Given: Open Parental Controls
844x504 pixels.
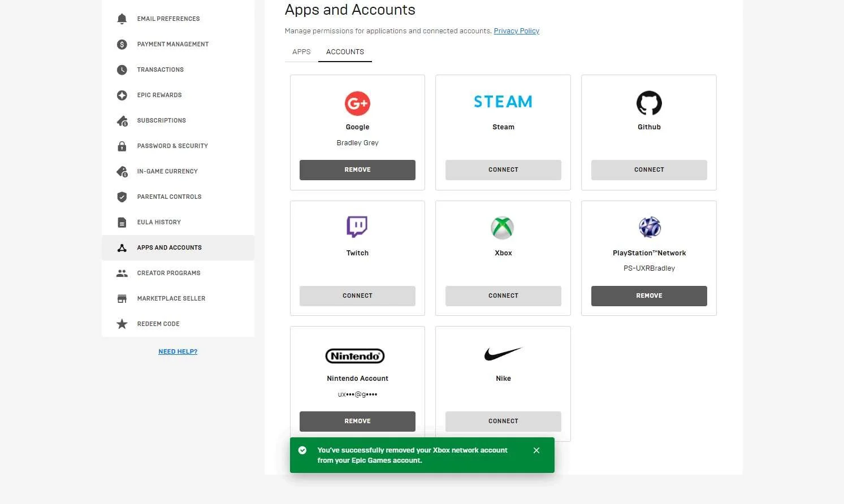Looking at the screenshot, I should [x=178, y=197].
